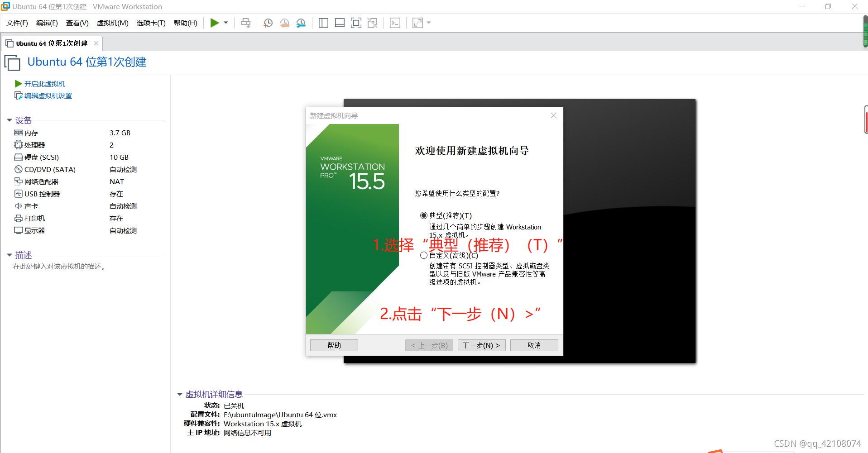Click the 硬盘 (SCSI) disk icon
This screenshot has width=868, height=453.
(x=19, y=157)
